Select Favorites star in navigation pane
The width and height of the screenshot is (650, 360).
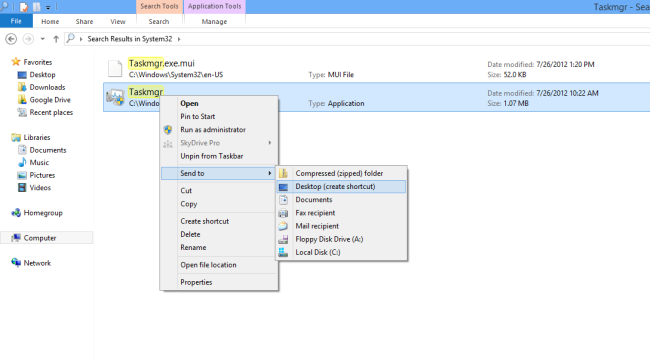(16, 62)
